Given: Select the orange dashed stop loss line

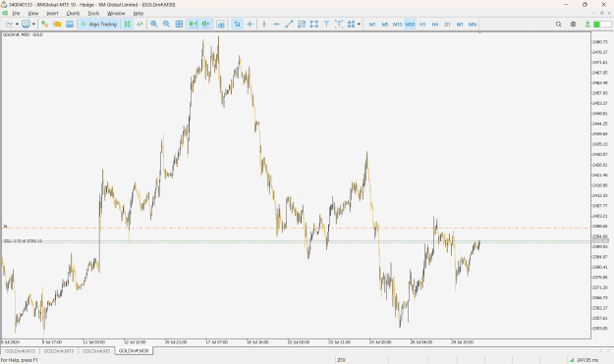Looking at the screenshot, I should pyautogui.click(x=296, y=228).
